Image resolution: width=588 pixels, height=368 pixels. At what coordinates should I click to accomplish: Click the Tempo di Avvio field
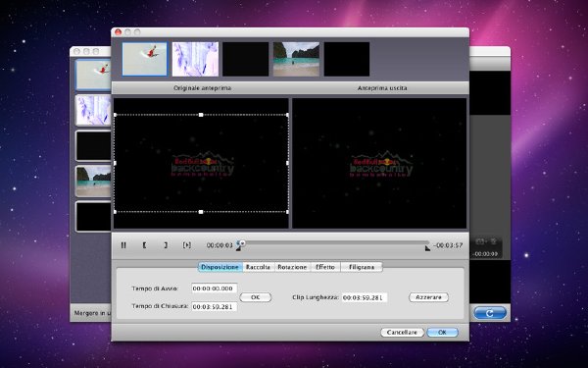[x=214, y=289]
